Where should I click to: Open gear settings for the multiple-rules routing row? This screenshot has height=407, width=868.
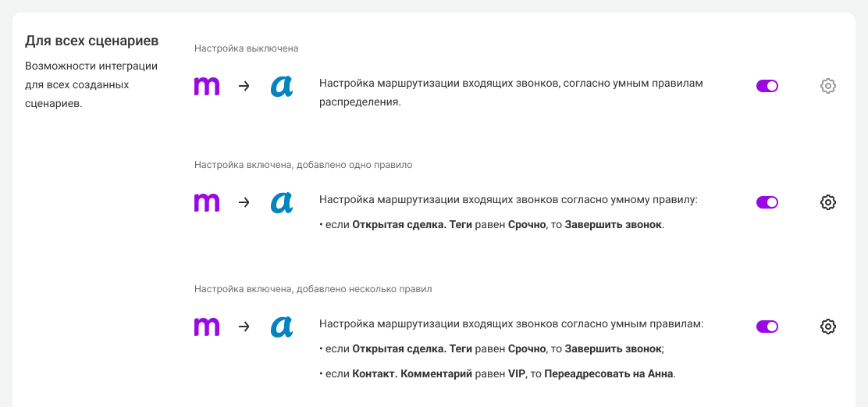point(828,327)
